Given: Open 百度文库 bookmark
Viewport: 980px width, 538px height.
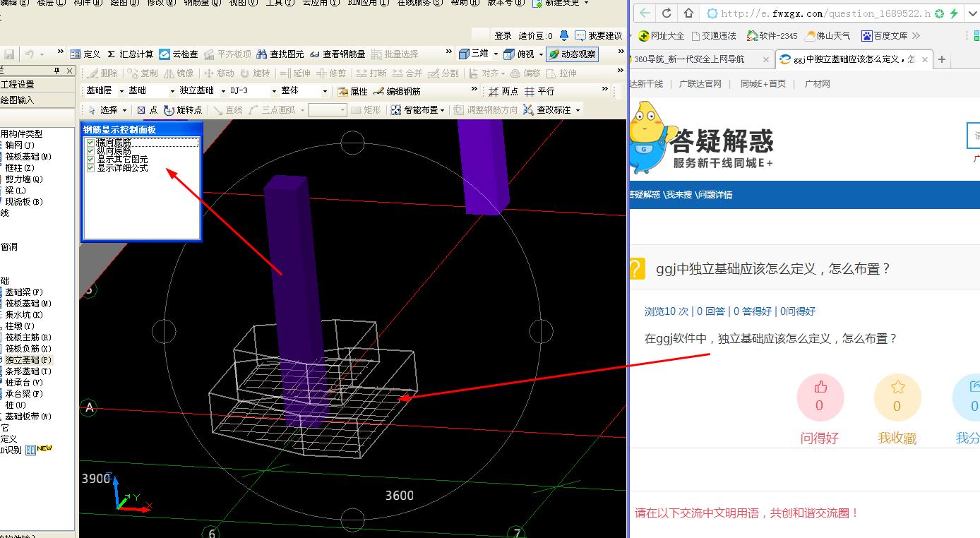Looking at the screenshot, I should [884, 35].
